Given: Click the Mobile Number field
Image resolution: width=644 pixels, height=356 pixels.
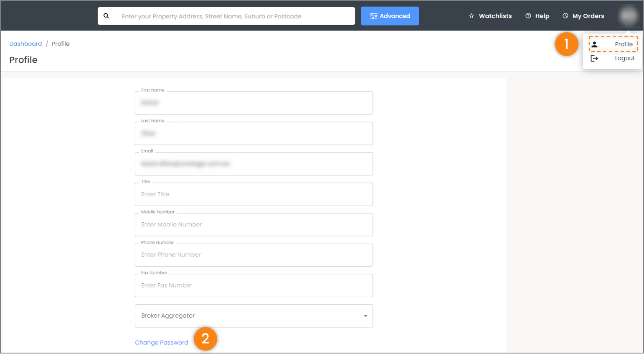Looking at the screenshot, I should (x=254, y=225).
